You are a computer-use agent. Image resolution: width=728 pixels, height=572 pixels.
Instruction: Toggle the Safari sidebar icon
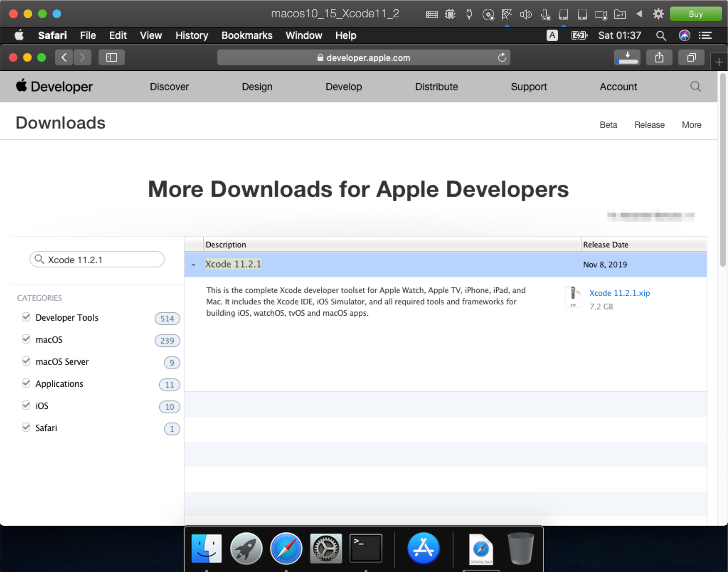pos(111,58)
